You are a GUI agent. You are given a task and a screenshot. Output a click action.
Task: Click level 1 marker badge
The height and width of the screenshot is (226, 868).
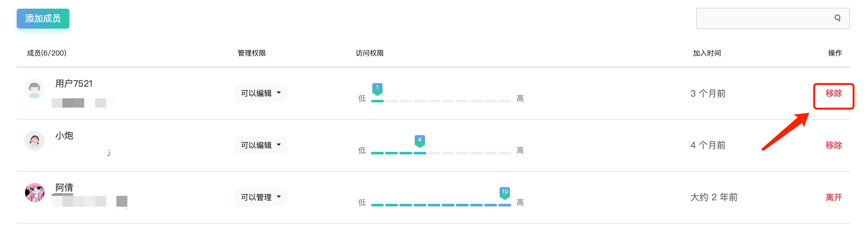[377, 89]
